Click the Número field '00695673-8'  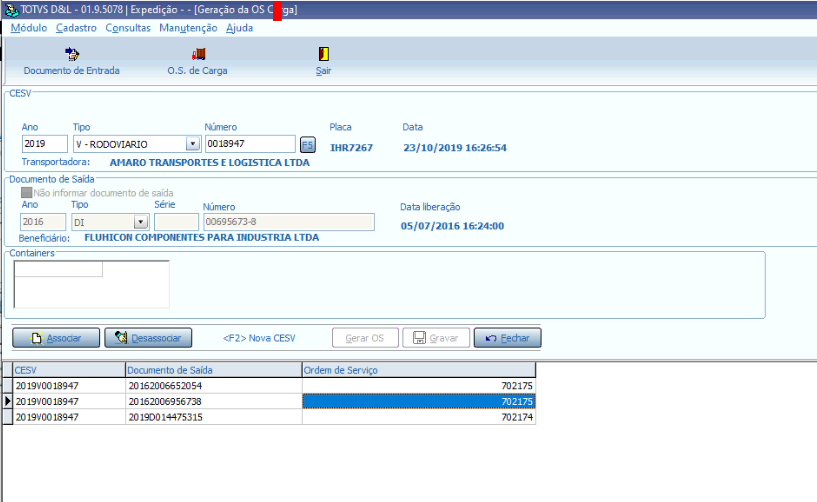(x=289, y=222)
